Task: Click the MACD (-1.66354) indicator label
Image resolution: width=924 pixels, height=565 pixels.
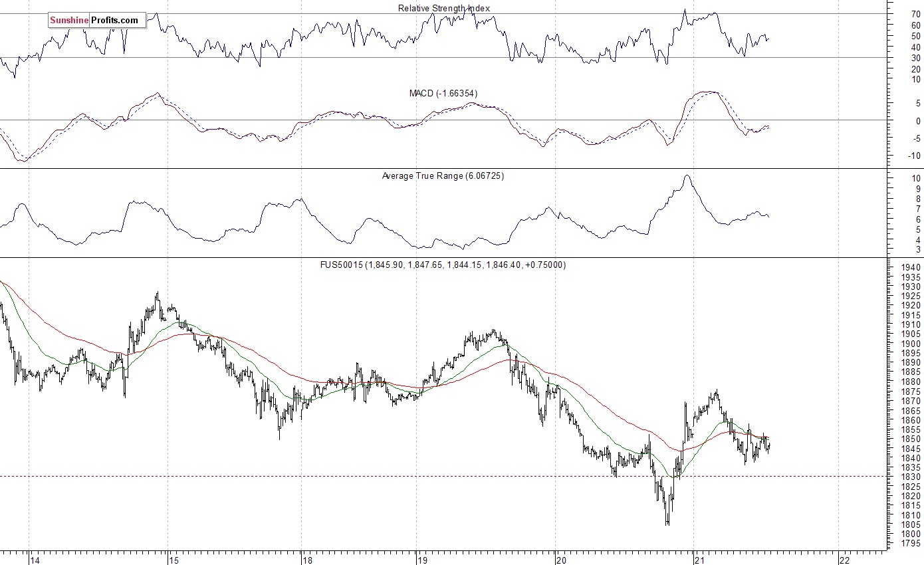Action: (x=443, y=94)
